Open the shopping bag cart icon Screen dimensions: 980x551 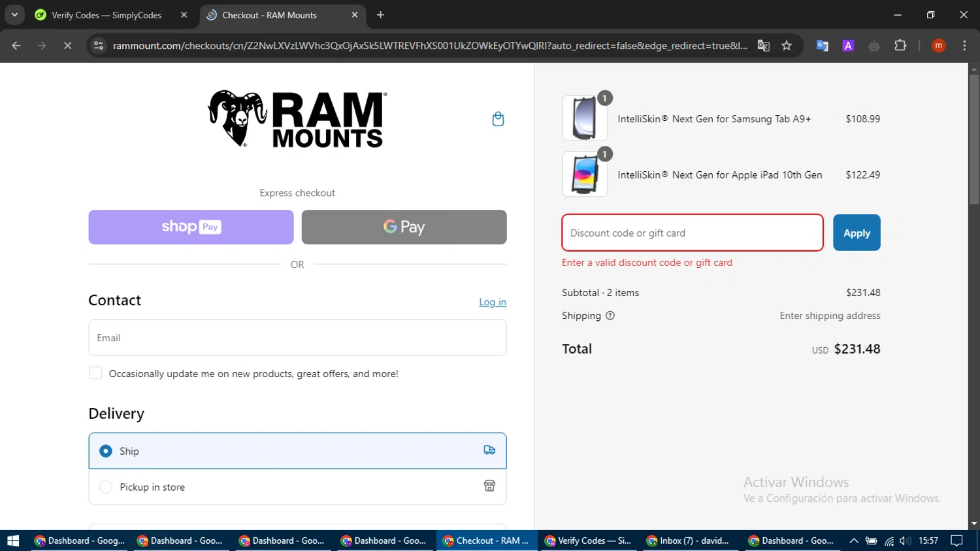[498, 119]
